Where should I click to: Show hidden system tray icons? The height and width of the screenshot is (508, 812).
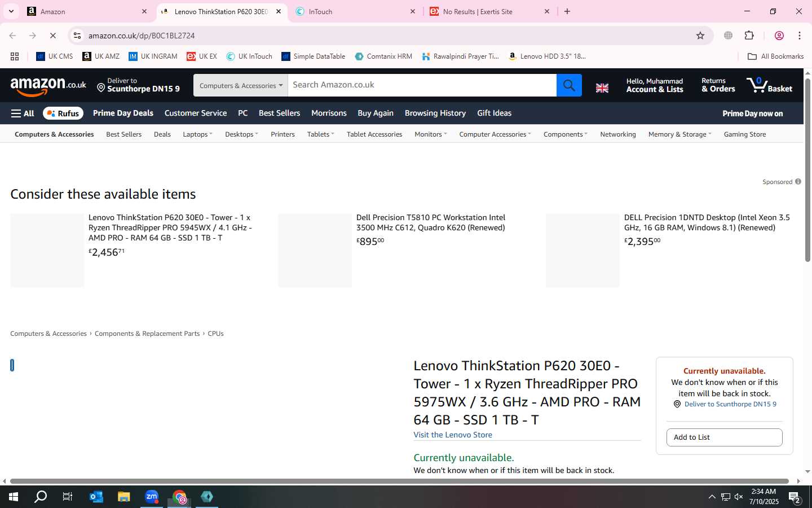pyautogui.click(x=712, y=497)
